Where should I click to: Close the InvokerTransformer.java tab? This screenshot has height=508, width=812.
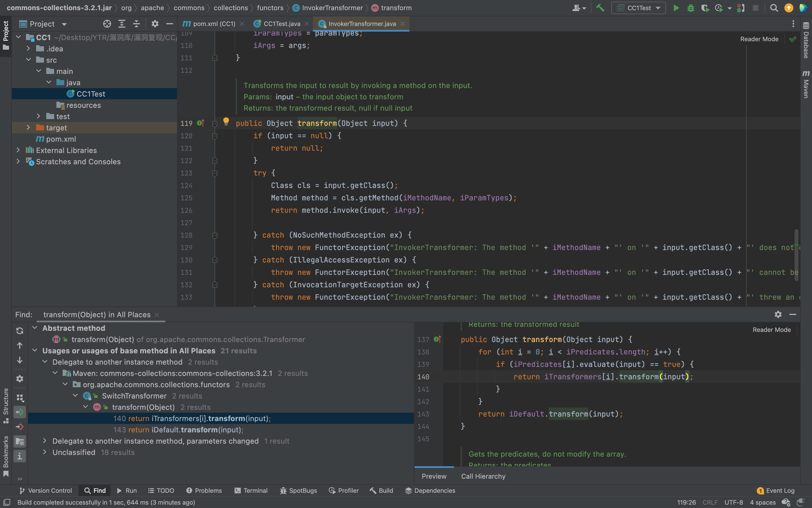[402, 24]
